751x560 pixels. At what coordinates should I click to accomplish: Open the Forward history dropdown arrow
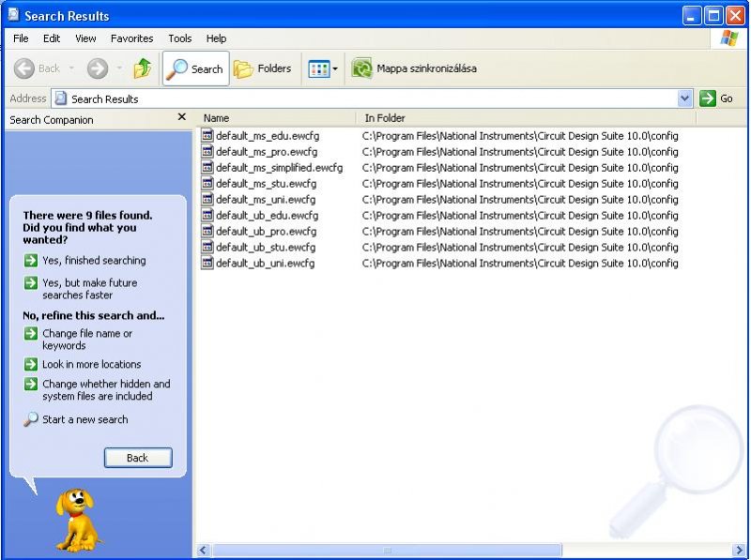119,68
